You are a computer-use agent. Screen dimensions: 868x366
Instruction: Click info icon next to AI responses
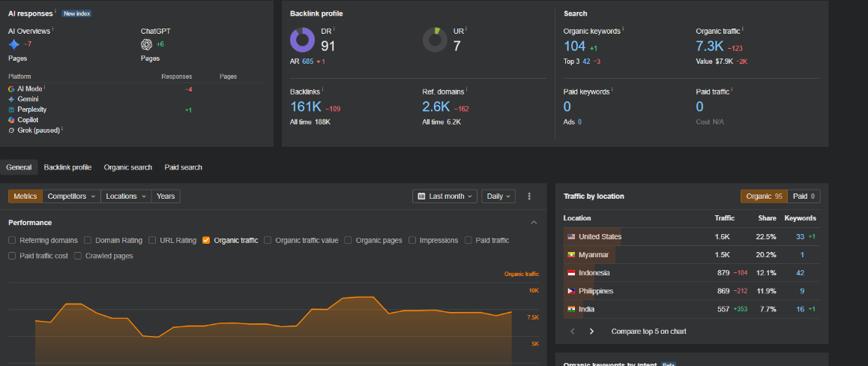(x=56, y=12)
